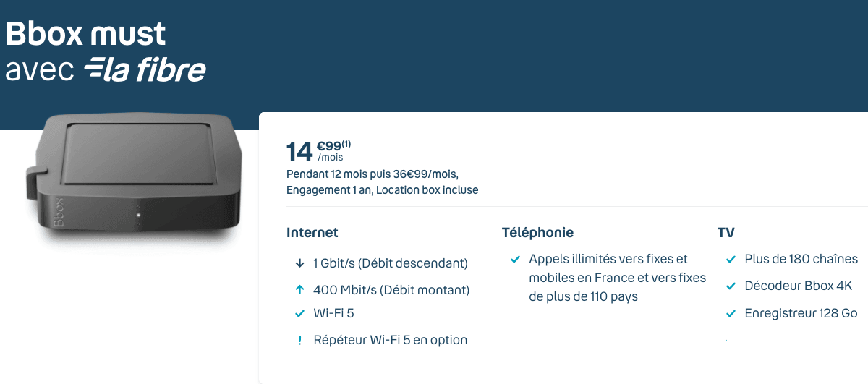Click the checkmark beside Appels illimités
The image size is (868, 384).
(515, 259)
